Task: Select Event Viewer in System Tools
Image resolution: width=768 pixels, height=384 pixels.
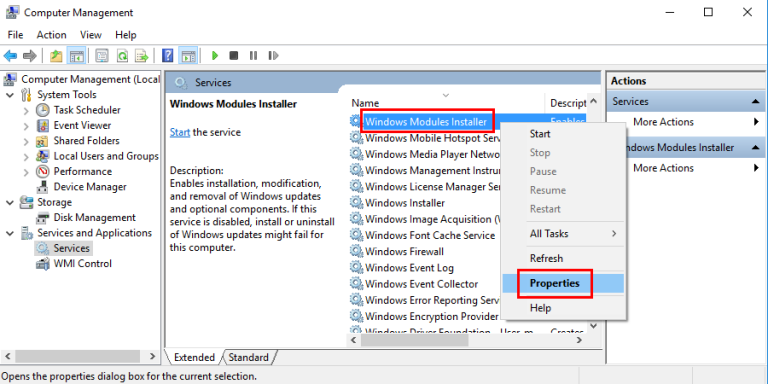Action: click(x=82, y=125)
